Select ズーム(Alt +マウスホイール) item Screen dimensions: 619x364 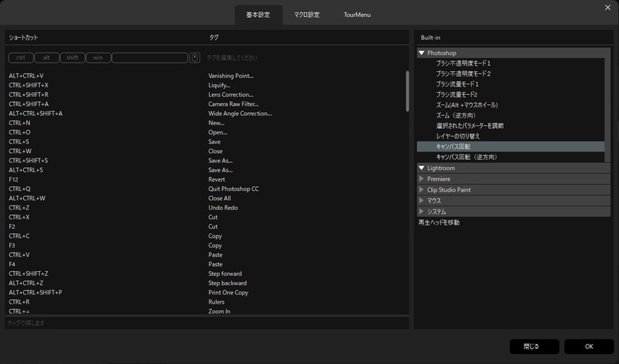click(511, 105)
